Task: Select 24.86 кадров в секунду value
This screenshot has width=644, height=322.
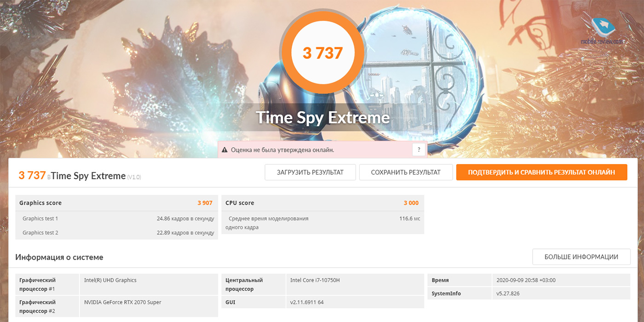Action: 185,218
